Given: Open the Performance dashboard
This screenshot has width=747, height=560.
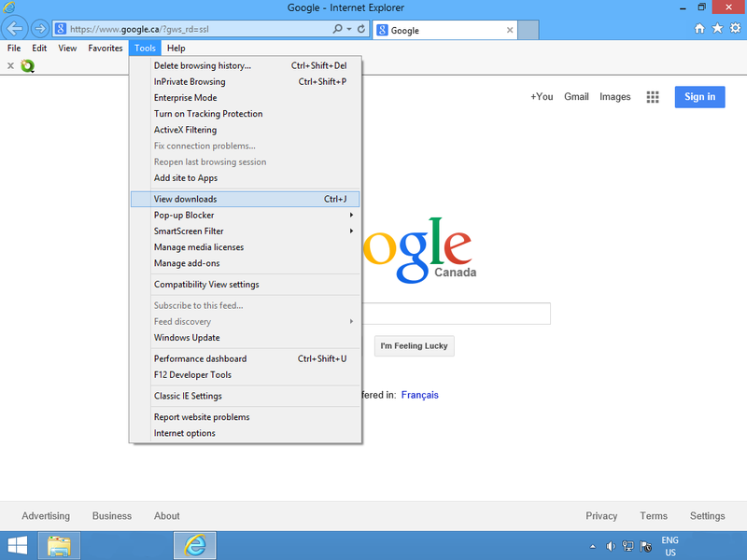Looking at the screenshot, I should 246,358.
